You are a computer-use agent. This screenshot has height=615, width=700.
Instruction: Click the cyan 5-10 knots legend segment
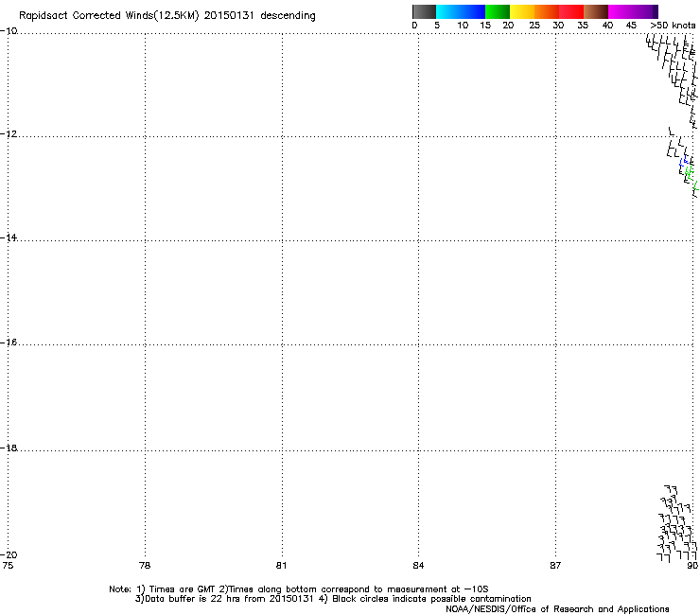448,11
